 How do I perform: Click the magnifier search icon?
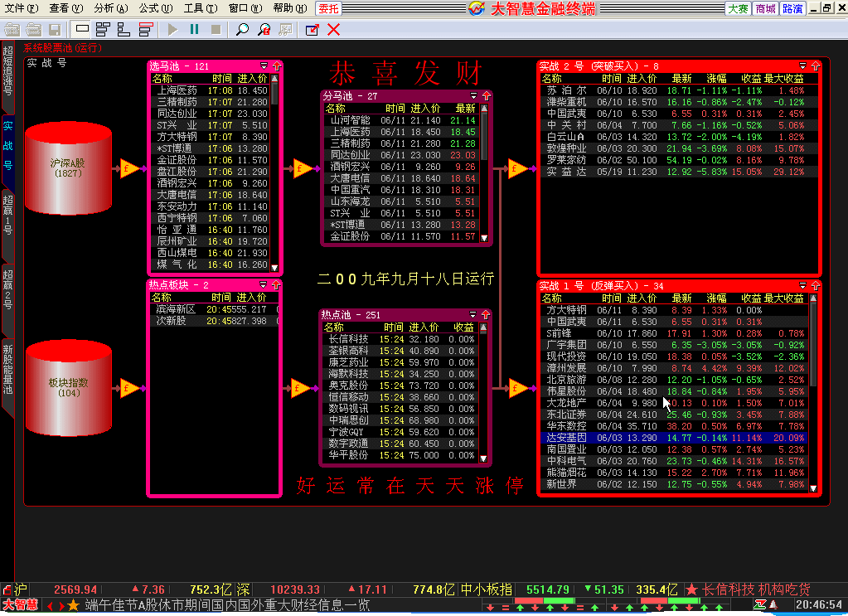pos(242,29)
